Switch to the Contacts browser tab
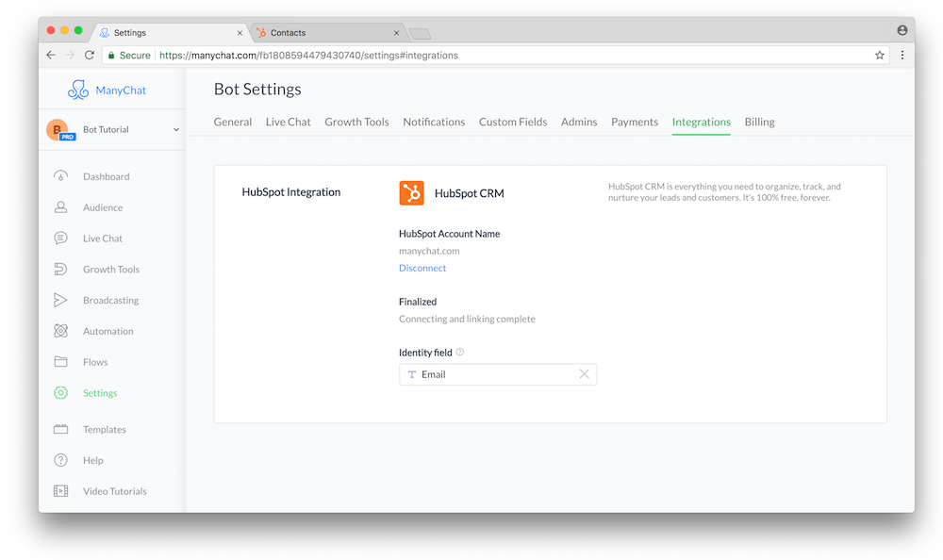This screenshot has width=943, height=560. pos(328,32)
